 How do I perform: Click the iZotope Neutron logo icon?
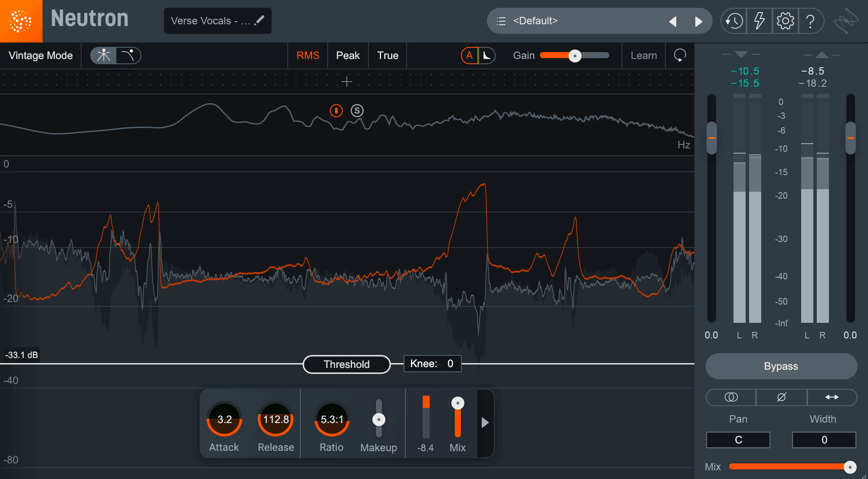tap(21, 21)
